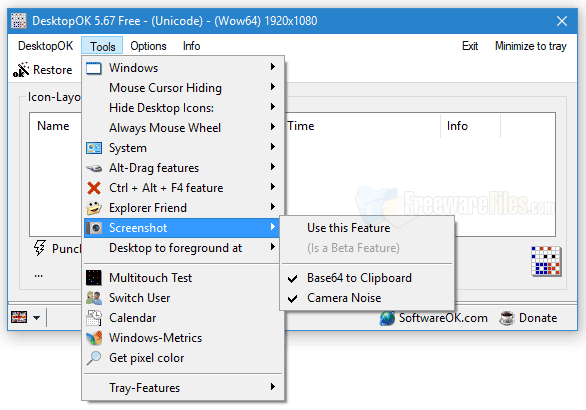Open the DesktopOK menu

click(x=45, y=46)
